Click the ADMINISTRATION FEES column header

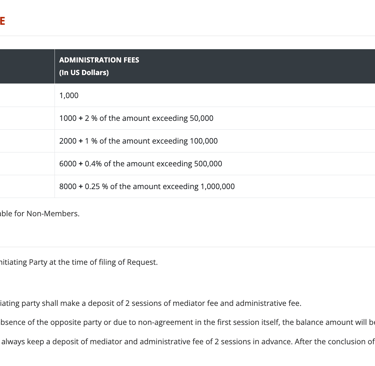(215, 66)
